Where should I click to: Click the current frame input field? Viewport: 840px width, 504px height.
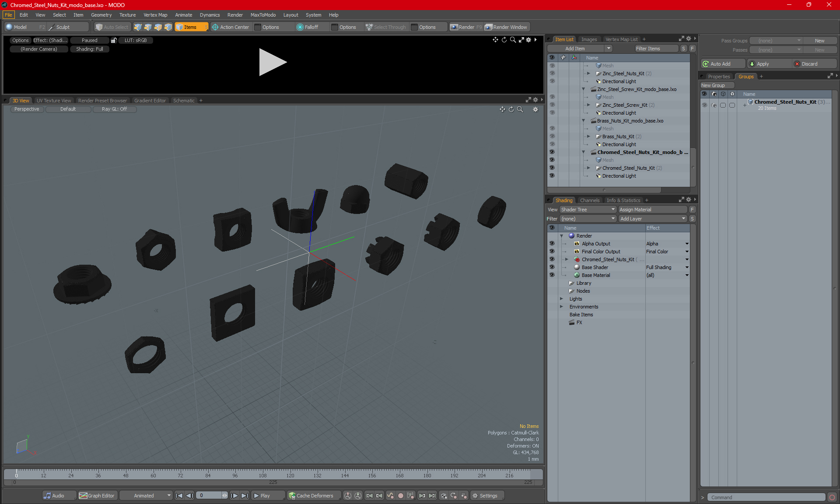coord(209,496)
